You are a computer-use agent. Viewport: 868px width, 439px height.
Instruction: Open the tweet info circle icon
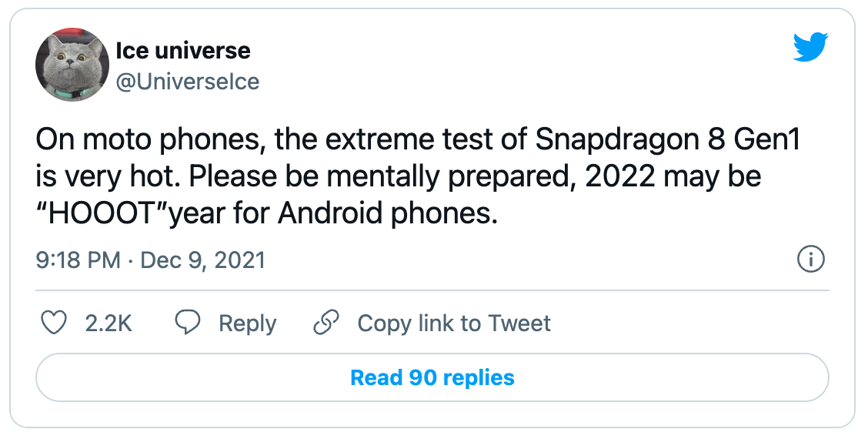click(811, 260)
